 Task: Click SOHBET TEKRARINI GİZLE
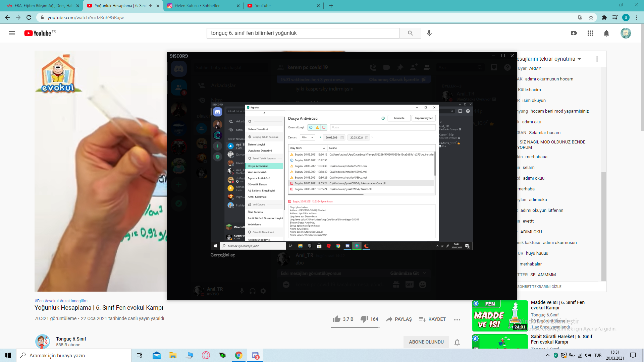(x=539, y=287)
